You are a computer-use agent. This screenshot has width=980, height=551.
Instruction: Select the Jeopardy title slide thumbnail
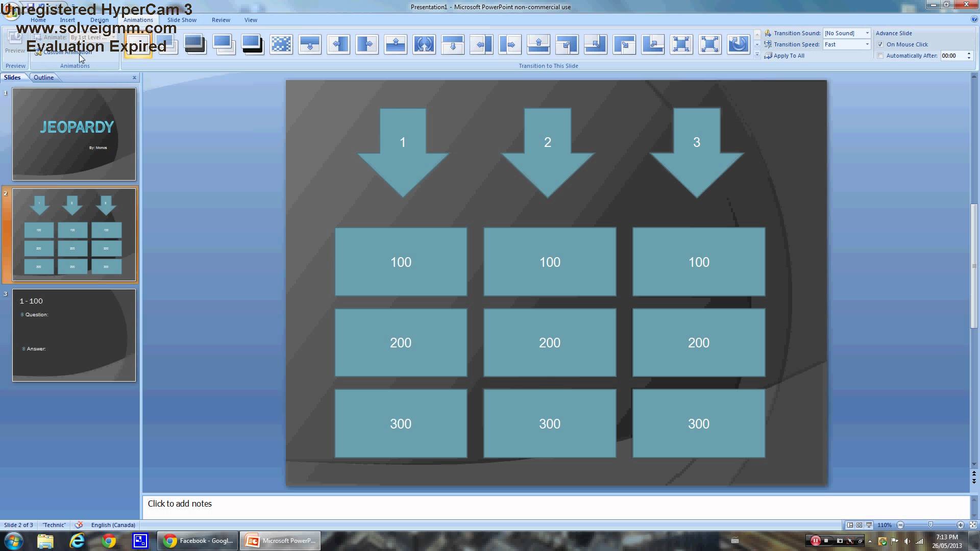74,134
